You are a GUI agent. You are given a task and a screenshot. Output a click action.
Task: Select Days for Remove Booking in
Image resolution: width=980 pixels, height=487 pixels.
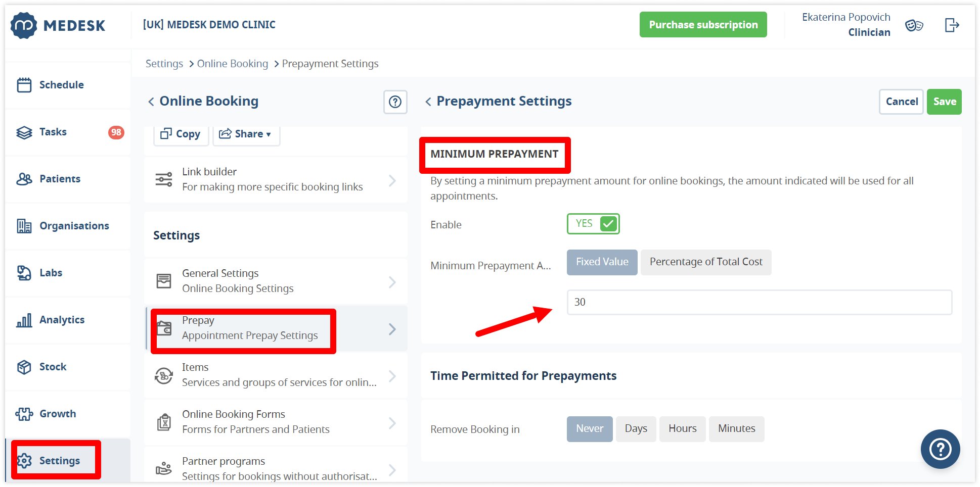tap(636, 429)
